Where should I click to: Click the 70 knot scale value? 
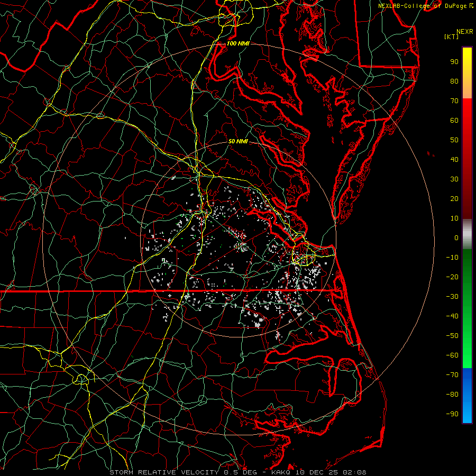(x=454, y=101)
